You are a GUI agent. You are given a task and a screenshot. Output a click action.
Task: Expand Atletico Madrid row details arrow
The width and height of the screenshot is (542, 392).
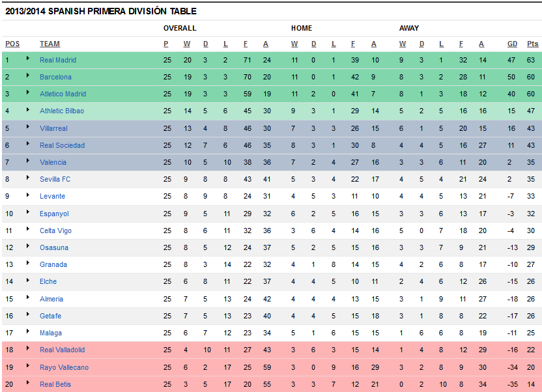tap(27, 92)
